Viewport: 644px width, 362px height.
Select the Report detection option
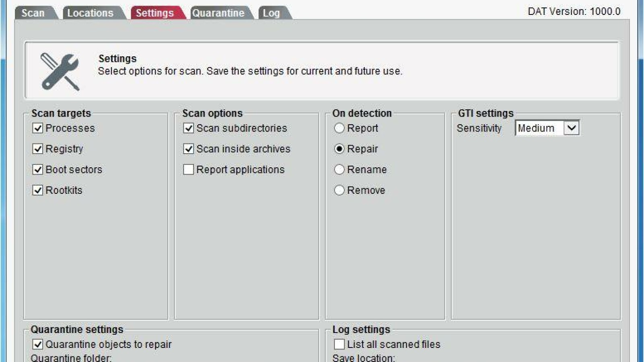(x=339, y=128)
